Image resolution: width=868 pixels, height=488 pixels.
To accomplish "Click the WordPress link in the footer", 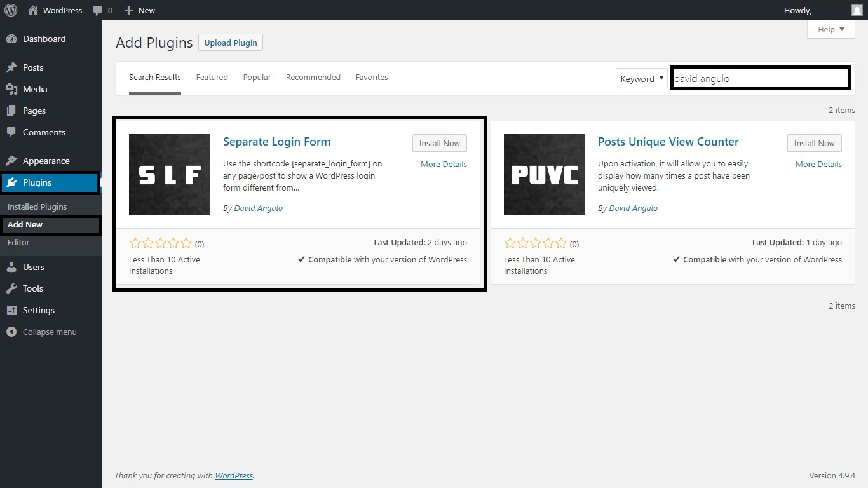I will point(234,475).
